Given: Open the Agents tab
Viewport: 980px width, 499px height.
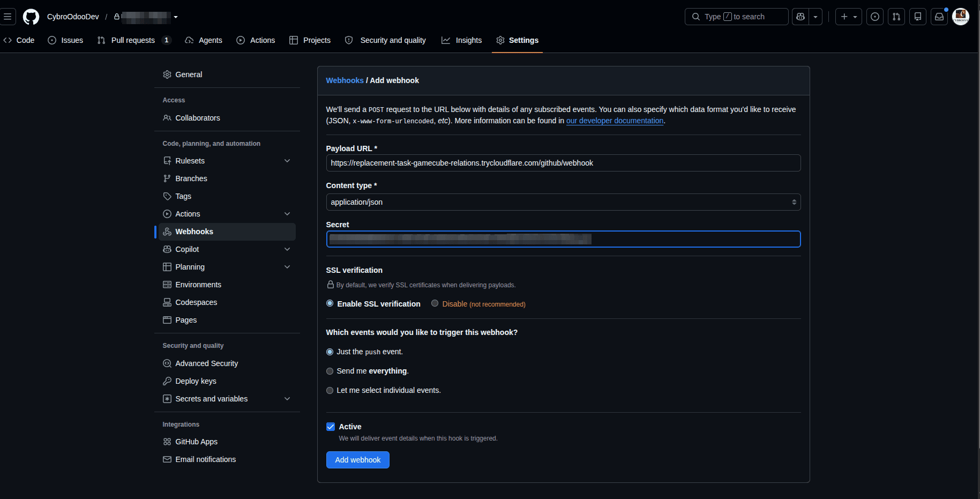Looking at the screenshot, I should (x=204, y=40).
